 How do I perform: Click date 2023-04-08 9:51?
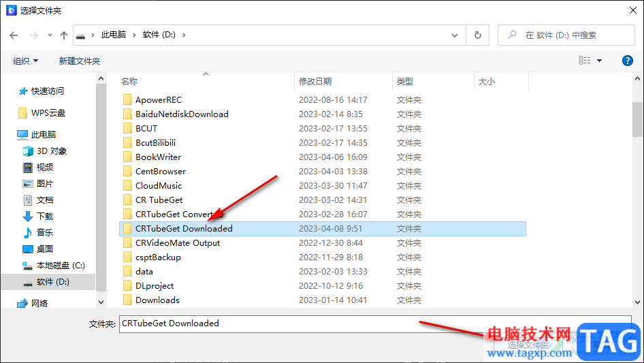(331, 229)
